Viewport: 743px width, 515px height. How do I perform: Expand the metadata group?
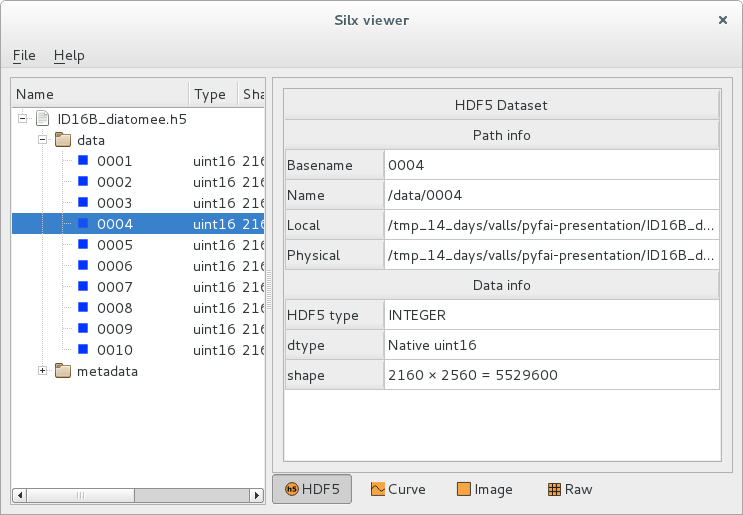42,371
